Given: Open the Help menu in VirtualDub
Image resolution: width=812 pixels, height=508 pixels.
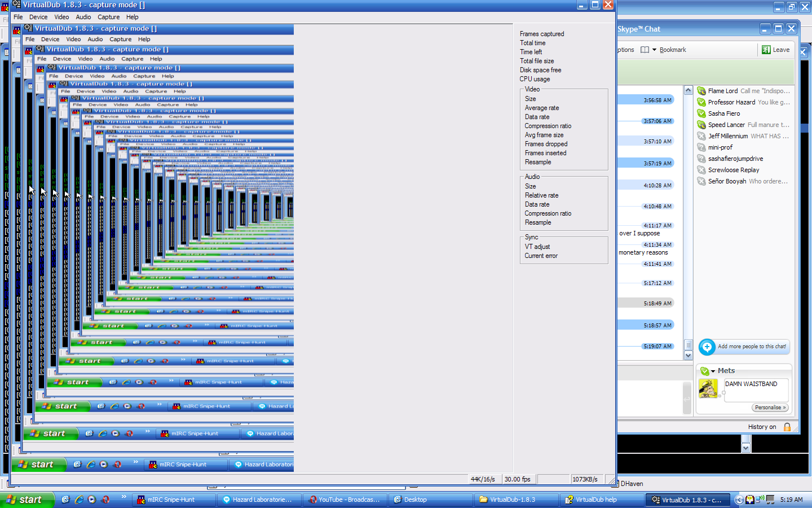Looking at the screenshot, I should pyautogui.click(x=133, y=17).
